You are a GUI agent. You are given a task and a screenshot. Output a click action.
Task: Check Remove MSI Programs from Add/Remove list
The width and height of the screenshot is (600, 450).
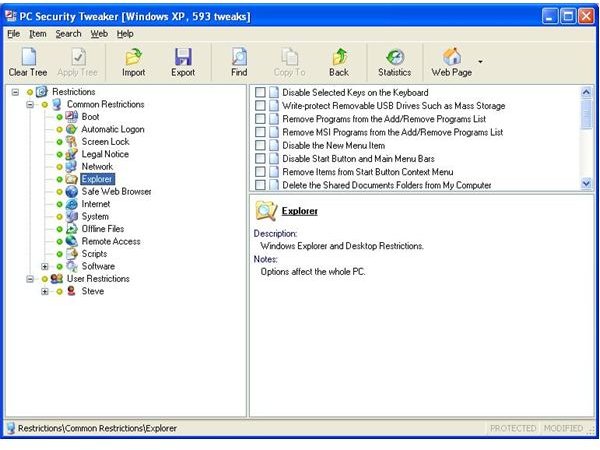point(260,132)
